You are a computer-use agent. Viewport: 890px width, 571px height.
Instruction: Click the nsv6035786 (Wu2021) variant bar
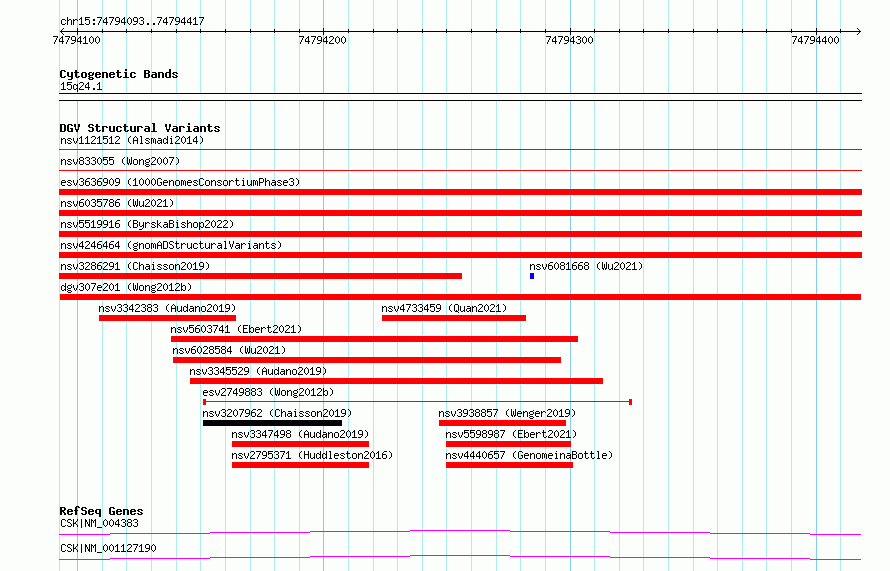click(x=460, y=213)
